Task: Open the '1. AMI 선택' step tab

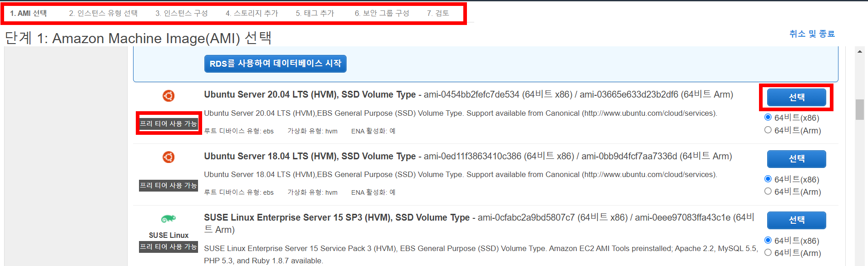Action: click(28, 13)
